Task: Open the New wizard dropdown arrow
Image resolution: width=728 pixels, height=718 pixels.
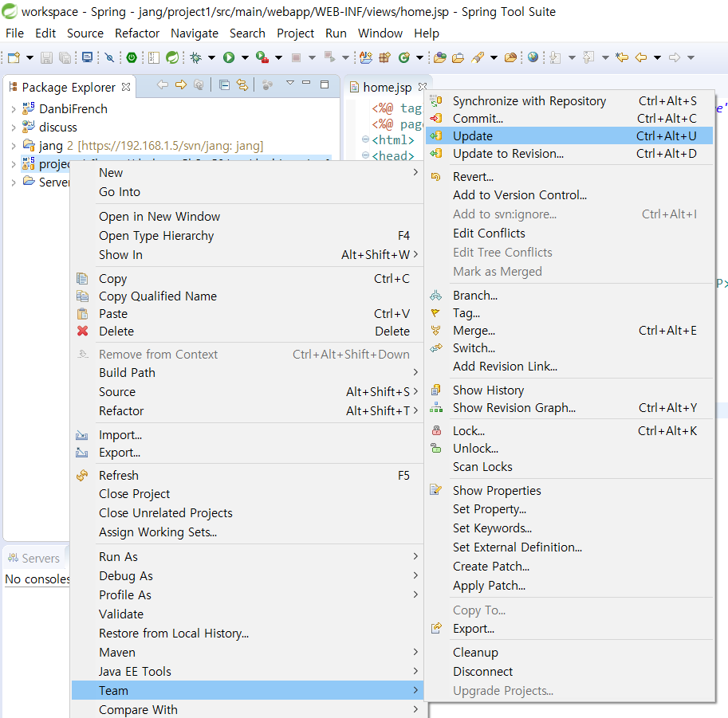Action: [30, 57]
